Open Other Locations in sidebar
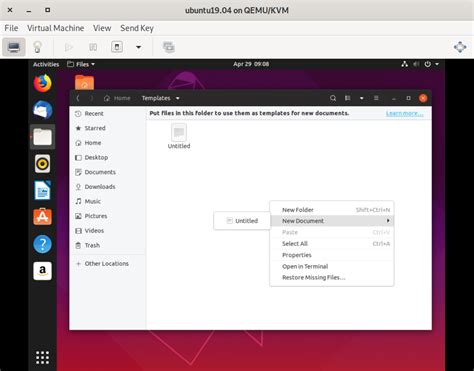Image resolution: width=474 pixels, height=371 pixels. [x=109, y=264]
